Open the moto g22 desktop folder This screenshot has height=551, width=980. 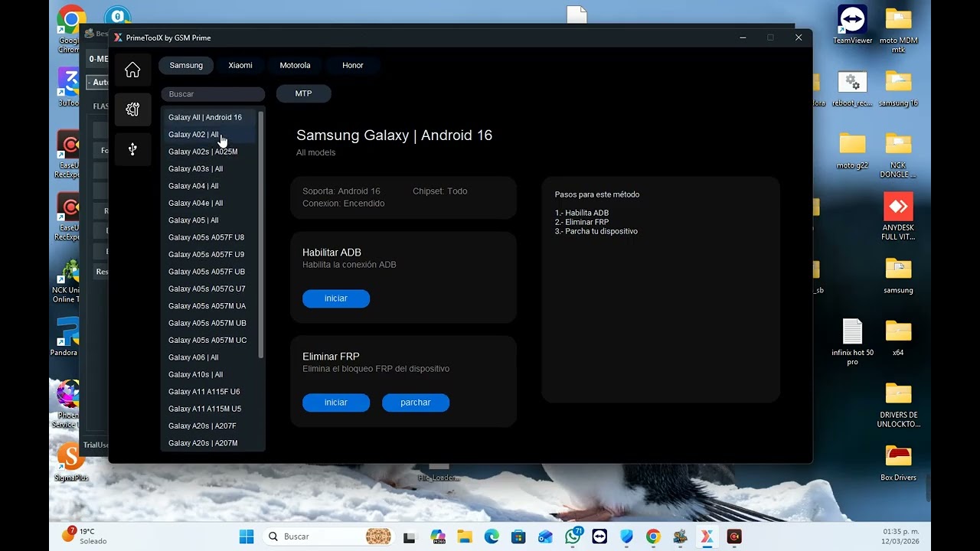coord(852,150)
